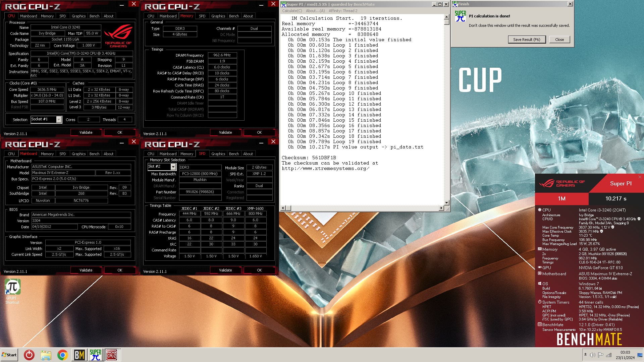Open Calculate(C) menu in Super PI
This screenshot has width=644, height=362.
292,11
